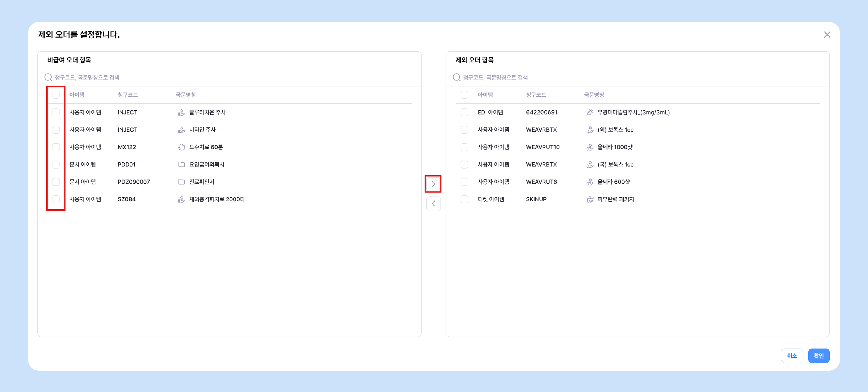Click the 청구코드 column header in left table
The image size is (868, 392).
point(127,95)
